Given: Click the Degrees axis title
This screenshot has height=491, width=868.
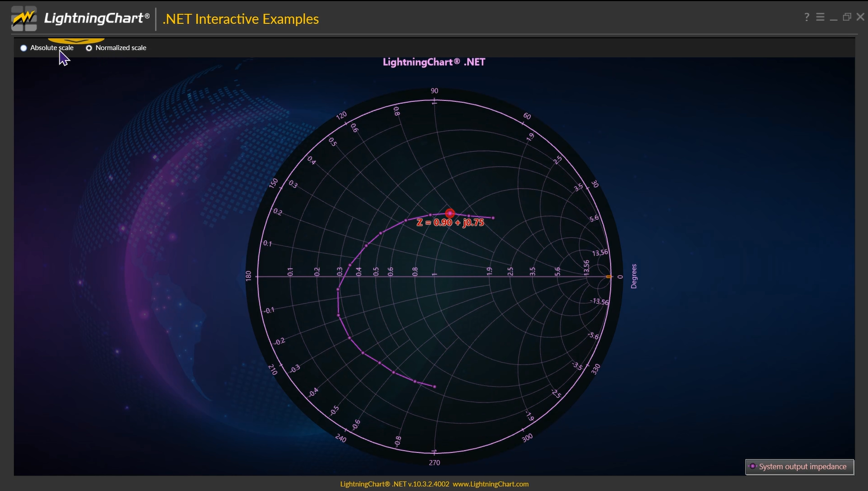Looking at the screenshot, I should pos(634,276).
